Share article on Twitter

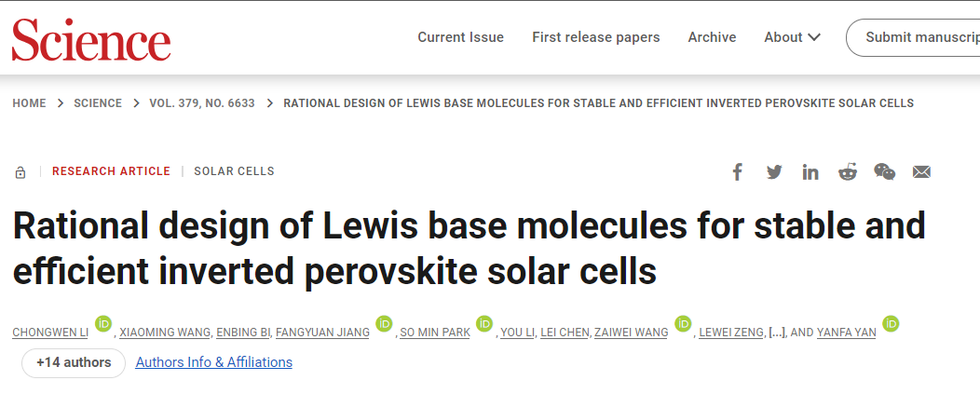coord(774,171)
